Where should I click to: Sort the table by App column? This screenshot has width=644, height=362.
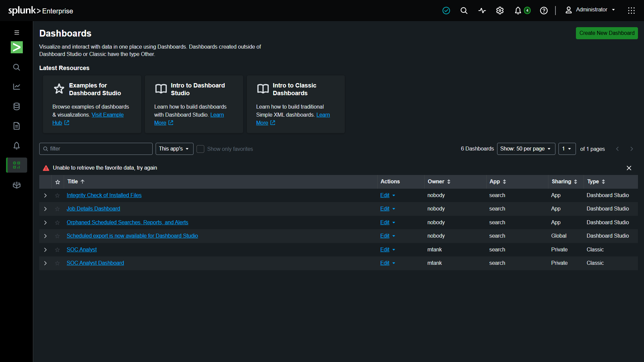(498, 182)
